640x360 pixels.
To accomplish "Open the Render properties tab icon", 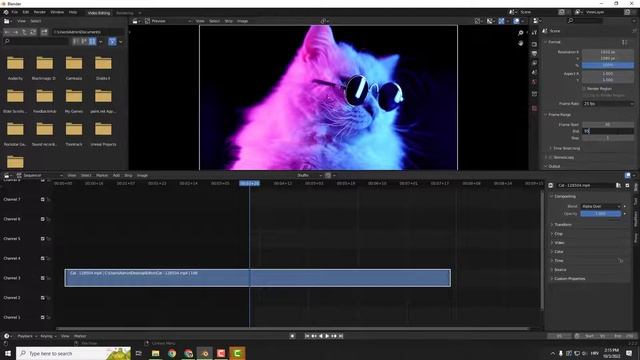I will pyautogui.click(x=534, y=44).
